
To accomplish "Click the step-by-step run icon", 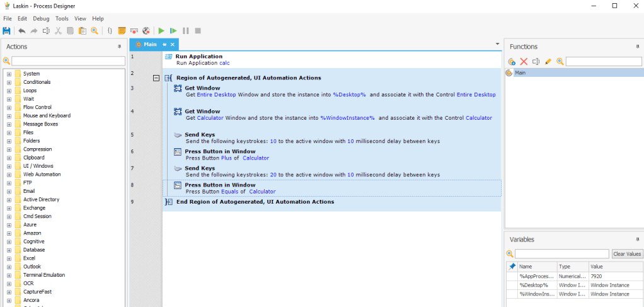I will click(173, 30).
